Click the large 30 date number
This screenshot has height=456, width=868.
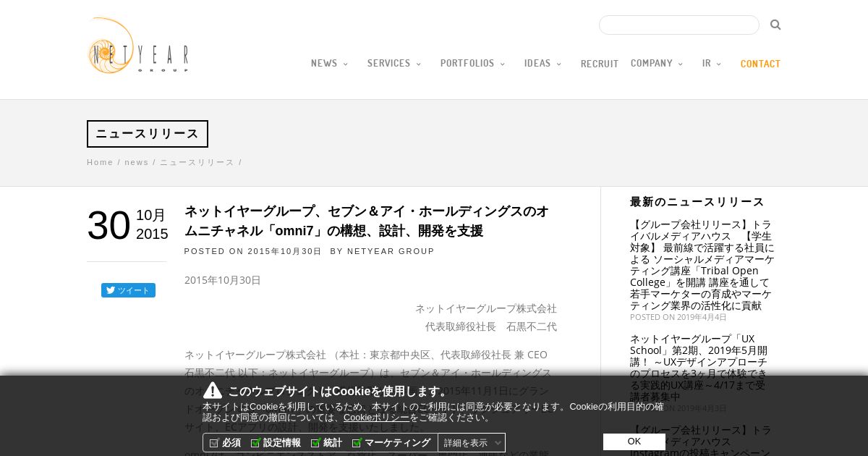tap(109, 225)
